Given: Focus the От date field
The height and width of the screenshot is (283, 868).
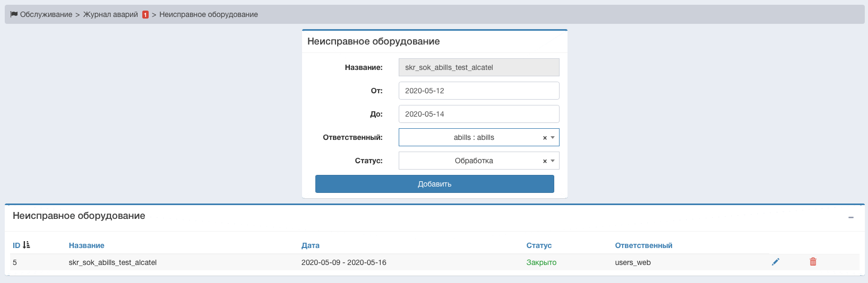Looking at the screenshot, I should pos(479,91).
